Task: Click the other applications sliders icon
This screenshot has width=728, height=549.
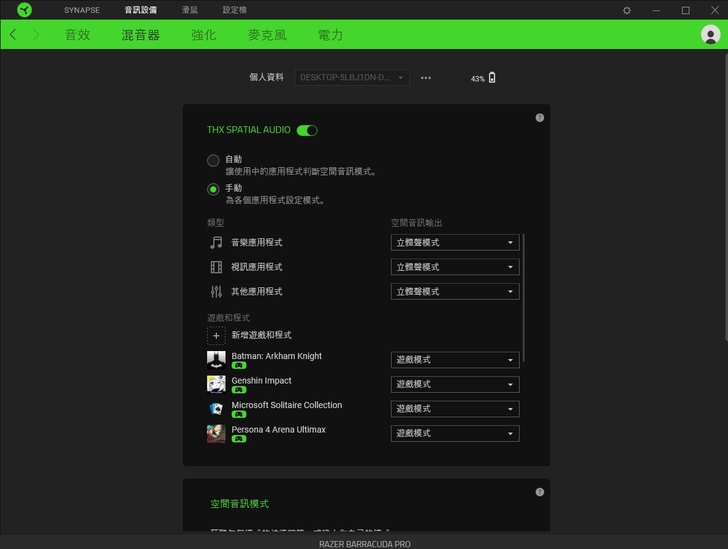Action: click(x=216, y=292)
